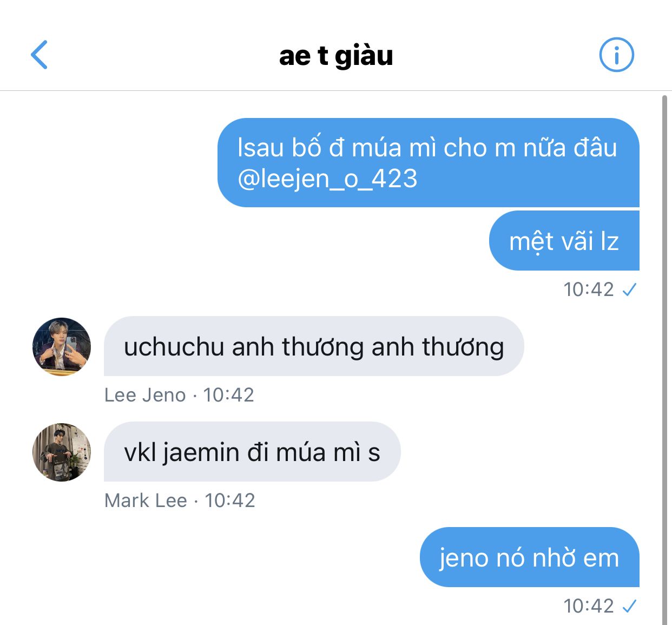Click the 10:42 timestamp beside Mark Lee
The width and height of the screenshot is (672, 625).
click(230, 501)
